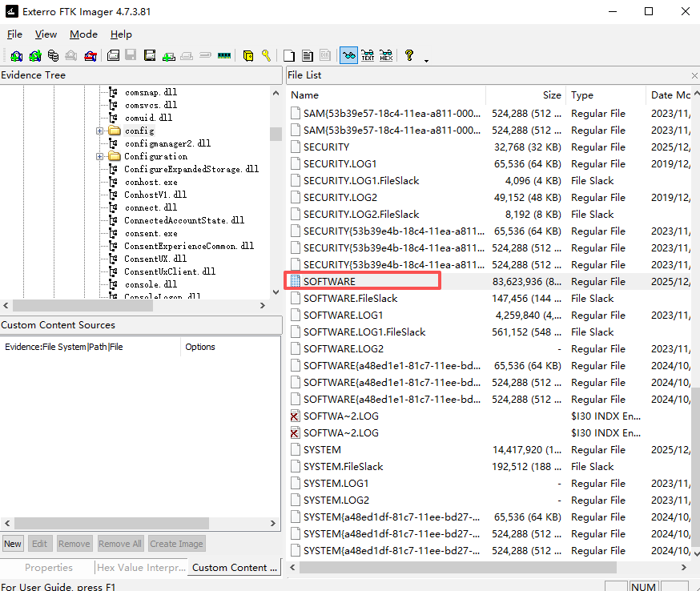Click the Remove All Evidence Items icon
Screen dimensions: 700x591
pos(91,56)
